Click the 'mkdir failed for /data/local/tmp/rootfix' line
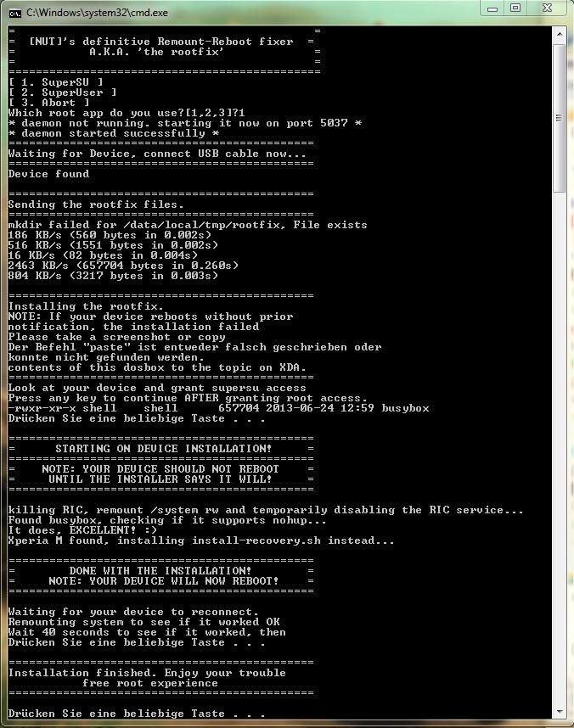Image resolution: width=574 pixels, height=728 pixels. coord(188,225)
